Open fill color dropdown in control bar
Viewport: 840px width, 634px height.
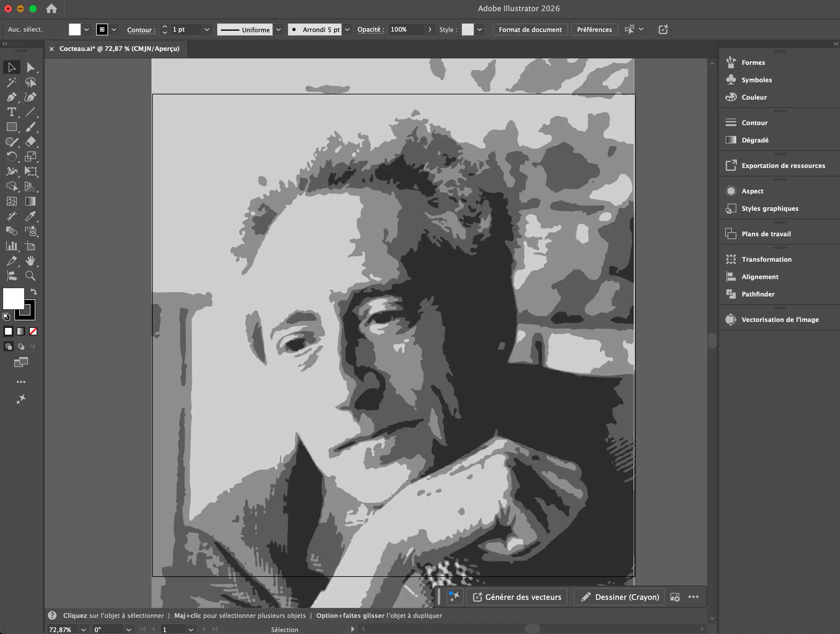[x=87, y=29]
